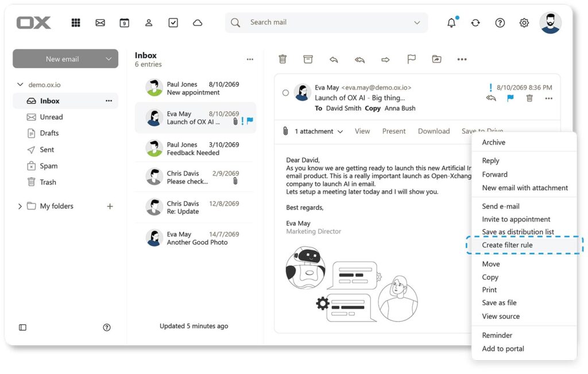Click the refresh icon in top bar
The image size is (588, 374).
click(475, 23)
